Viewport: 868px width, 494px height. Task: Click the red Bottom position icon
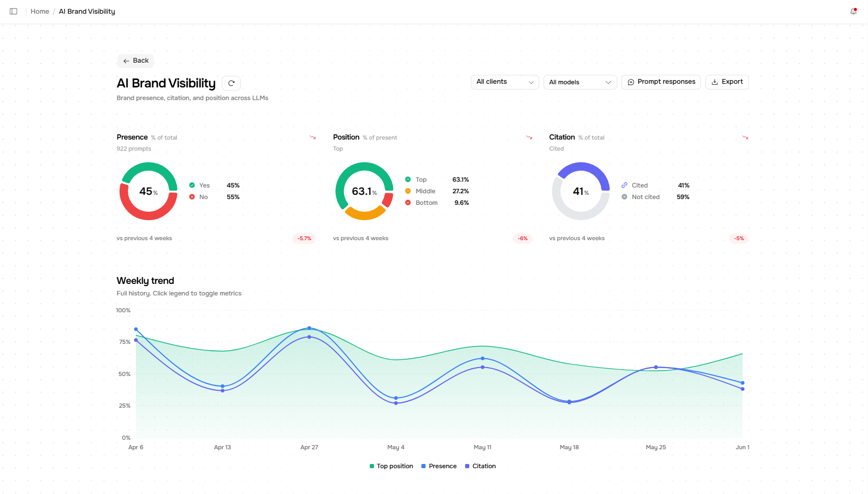(408, 203)
